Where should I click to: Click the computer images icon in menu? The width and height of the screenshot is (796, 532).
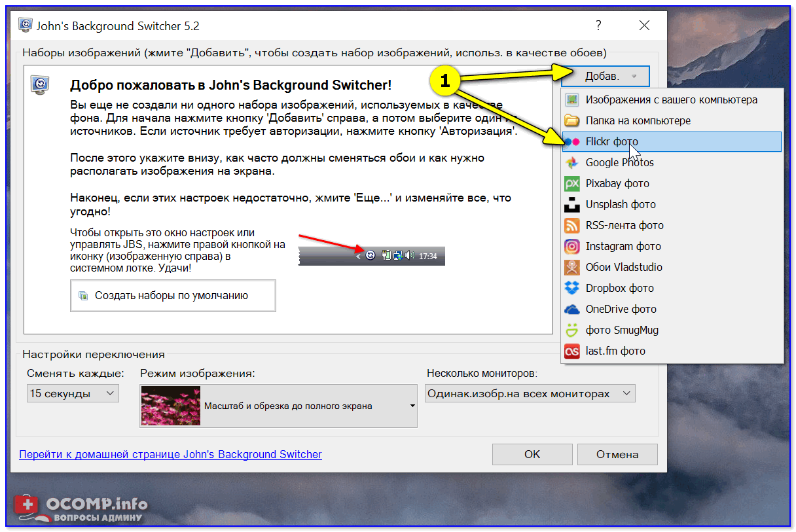(572, 99)
